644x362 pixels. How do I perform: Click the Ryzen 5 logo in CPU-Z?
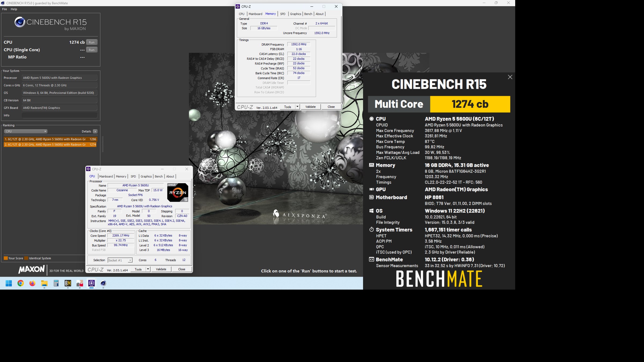(x=178, y=192)
